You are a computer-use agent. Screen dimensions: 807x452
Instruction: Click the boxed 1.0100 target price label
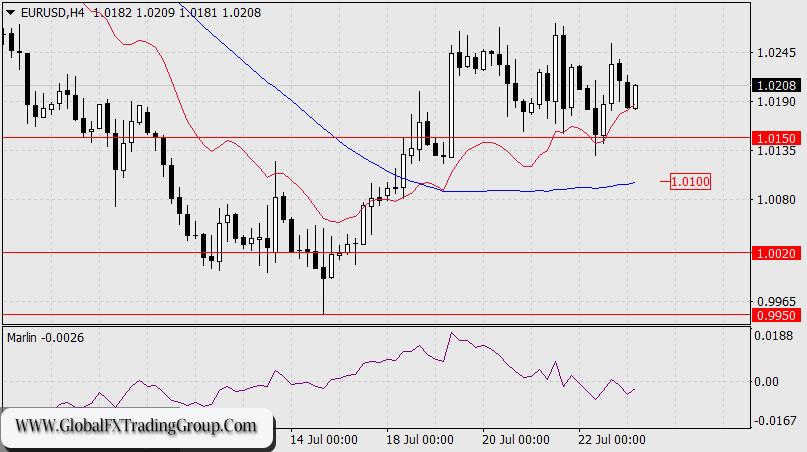690,181
